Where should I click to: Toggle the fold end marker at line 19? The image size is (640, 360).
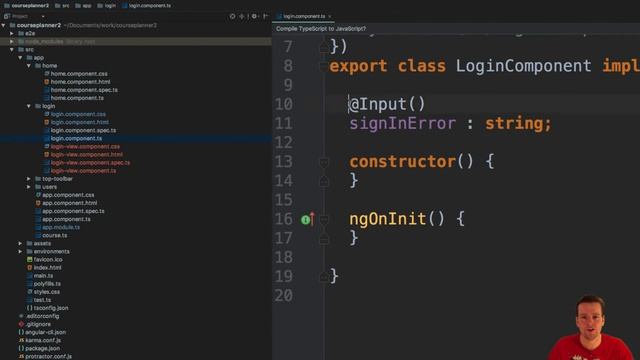[324, 277]
